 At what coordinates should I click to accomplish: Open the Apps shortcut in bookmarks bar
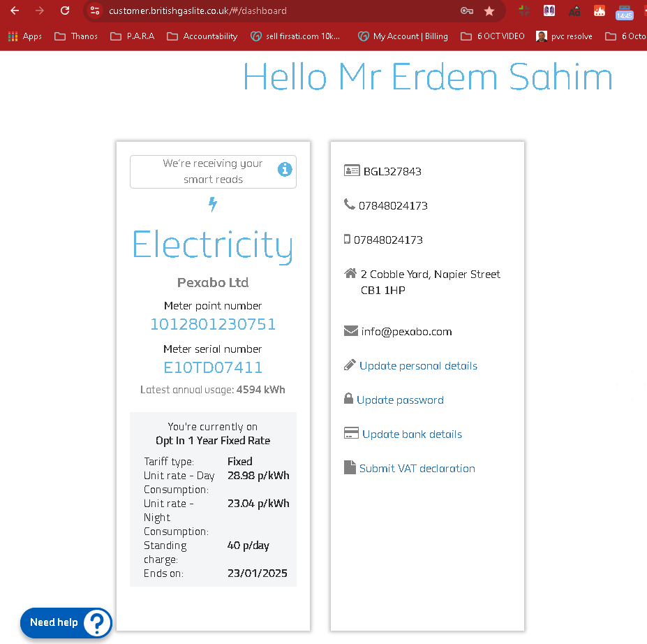point(24,36)
